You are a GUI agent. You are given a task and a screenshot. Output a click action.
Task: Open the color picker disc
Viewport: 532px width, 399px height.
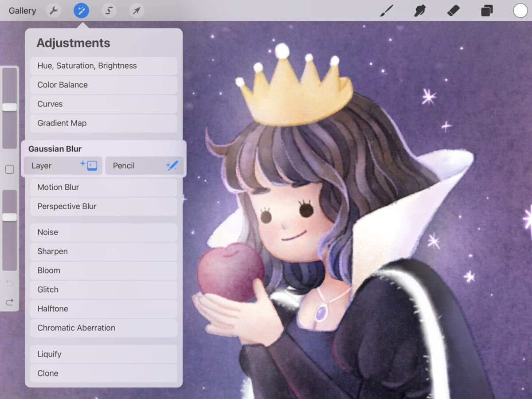tap(520, 11)
